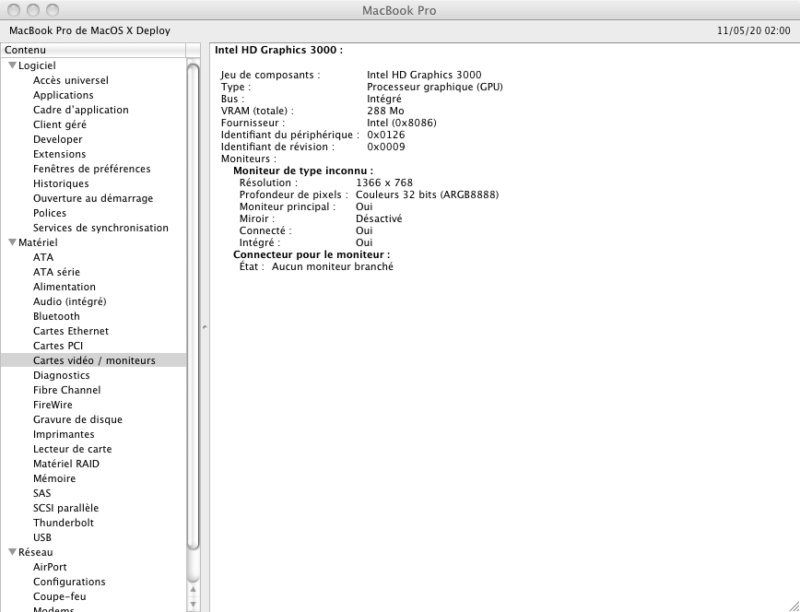
Task: Click MacBook Pro de MacOS X Deploy label
Action: click(x=90, y=31)
